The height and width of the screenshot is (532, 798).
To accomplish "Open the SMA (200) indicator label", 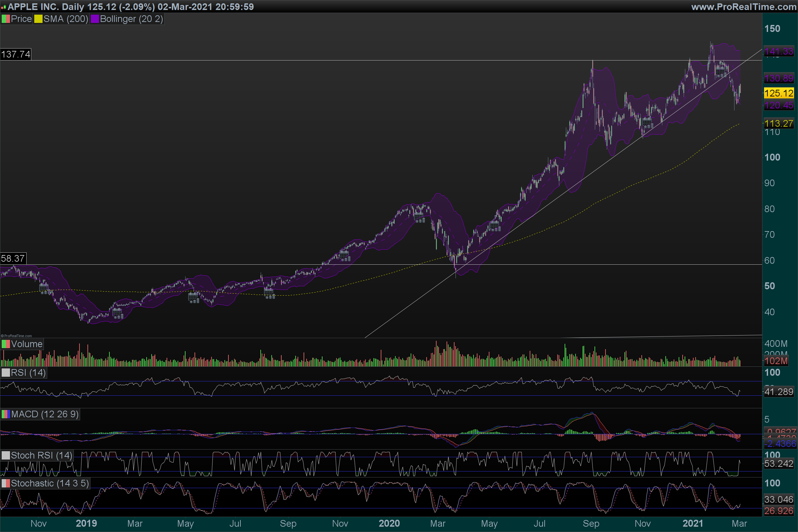I will click(66, 19).
